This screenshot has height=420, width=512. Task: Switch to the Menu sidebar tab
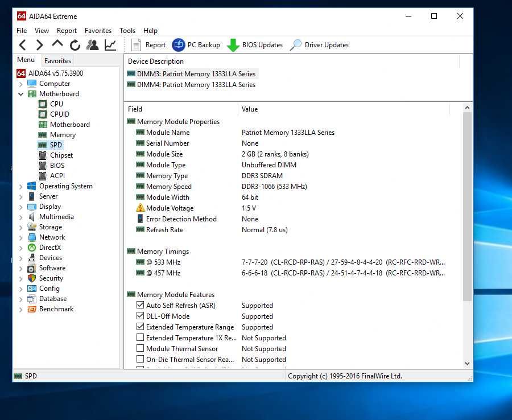[x=26, y=60]
